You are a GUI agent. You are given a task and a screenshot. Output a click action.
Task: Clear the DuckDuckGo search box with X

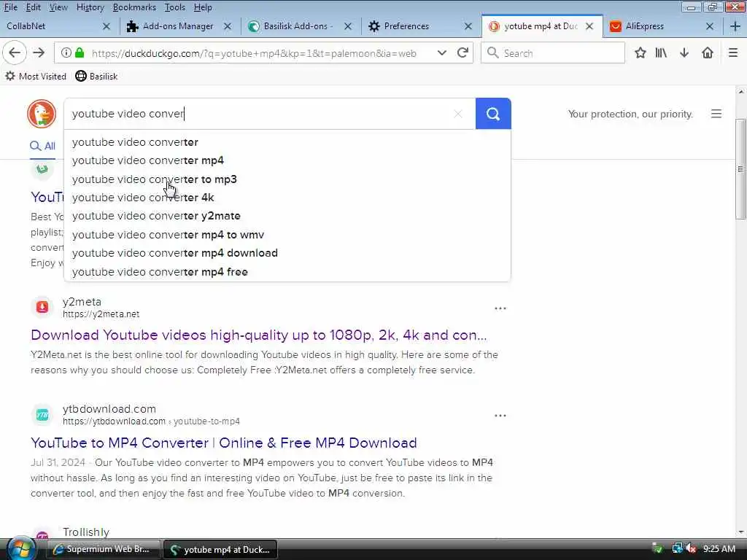click(x=458, y=114)
